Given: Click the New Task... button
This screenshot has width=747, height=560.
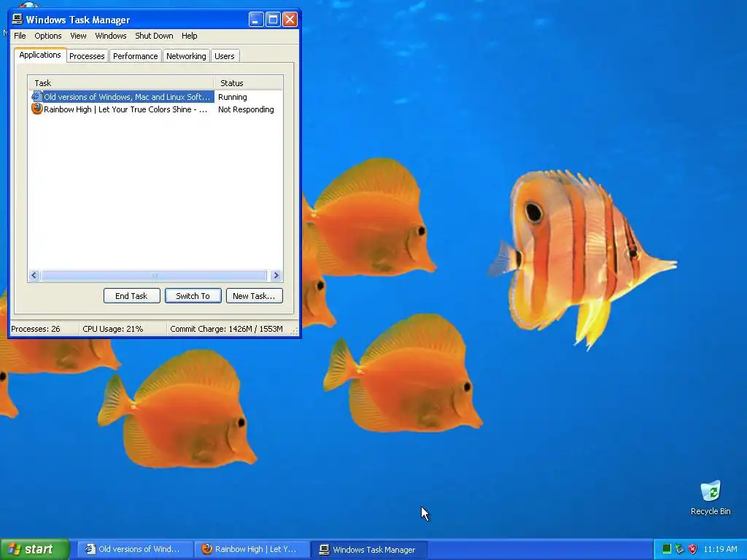Looking at the screenshot, I should [254, 296].
